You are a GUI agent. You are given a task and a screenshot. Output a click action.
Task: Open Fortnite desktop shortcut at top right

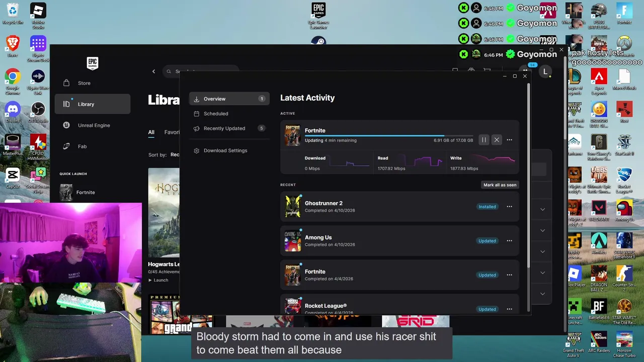[624, 14]
